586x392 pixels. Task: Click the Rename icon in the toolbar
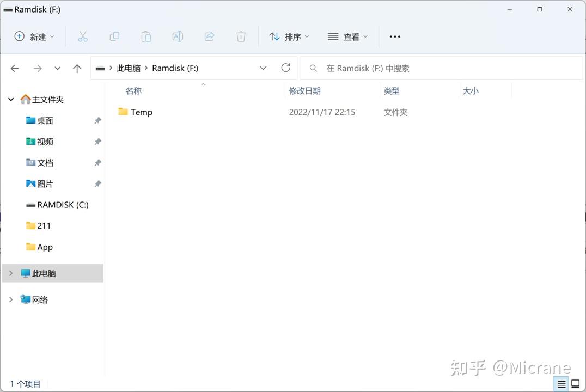pos(178,36)
